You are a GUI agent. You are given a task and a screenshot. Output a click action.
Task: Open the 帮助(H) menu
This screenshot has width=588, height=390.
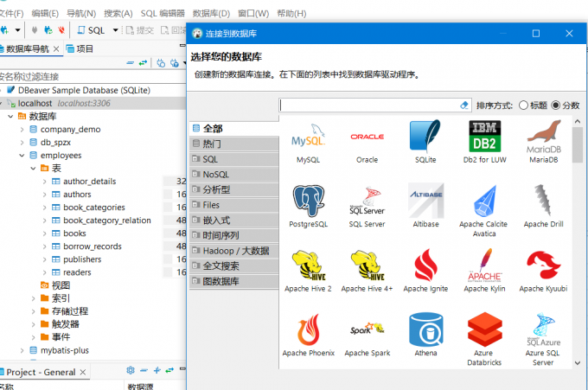click(x=291, y=14)
